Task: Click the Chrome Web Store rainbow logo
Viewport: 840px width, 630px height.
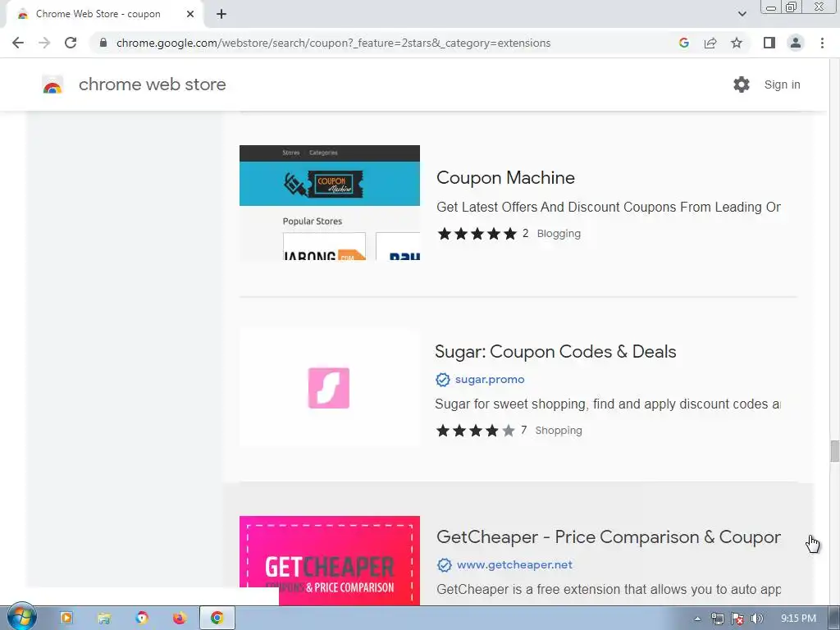Action: point(52,84)
